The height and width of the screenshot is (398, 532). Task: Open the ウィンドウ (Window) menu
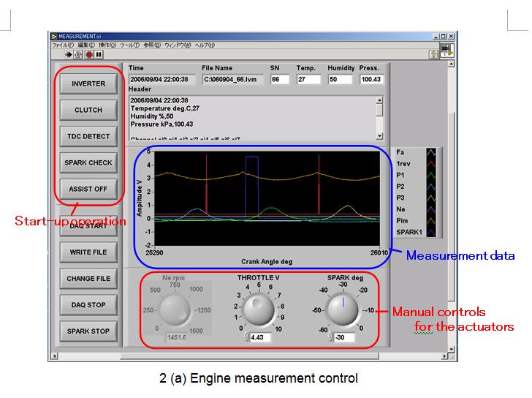click(178, 45)
